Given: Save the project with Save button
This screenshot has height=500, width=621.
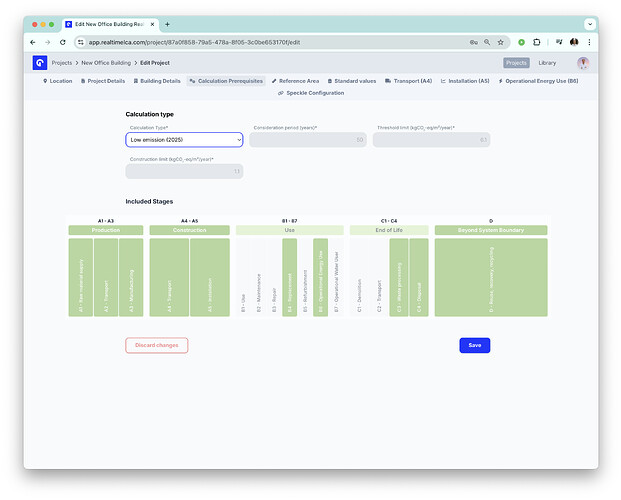Looking at the screenshot, I should [475, 345].
